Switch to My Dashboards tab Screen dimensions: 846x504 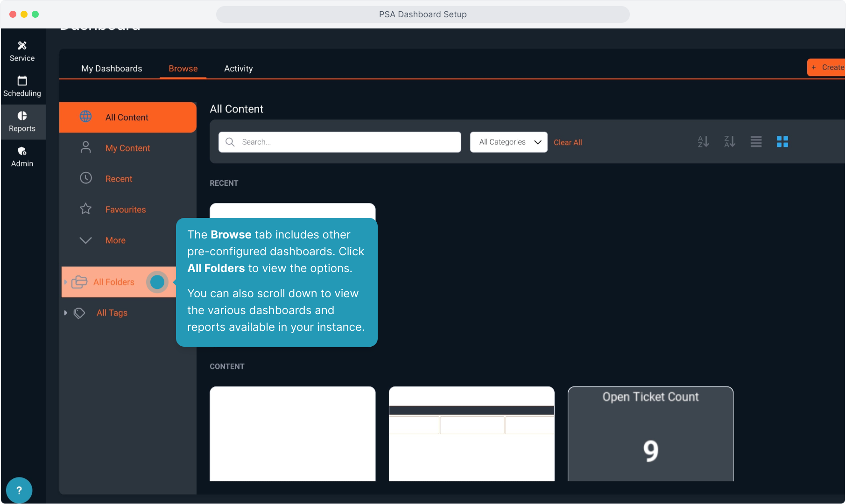tap(112, 69)
